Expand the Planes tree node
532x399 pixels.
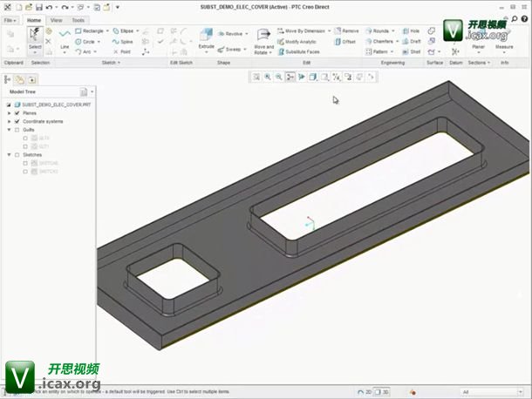10,113
